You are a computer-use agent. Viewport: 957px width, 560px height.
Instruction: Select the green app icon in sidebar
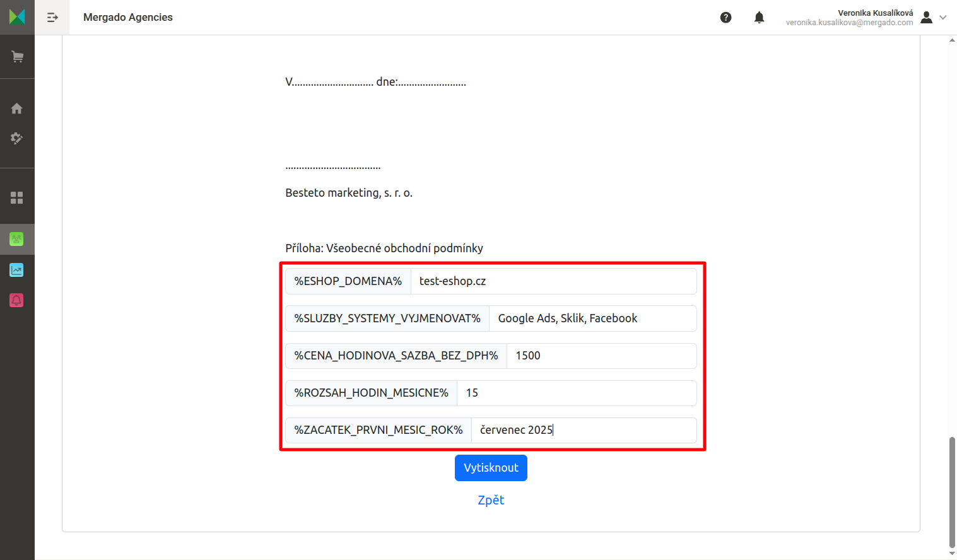(x=17, y=239)
